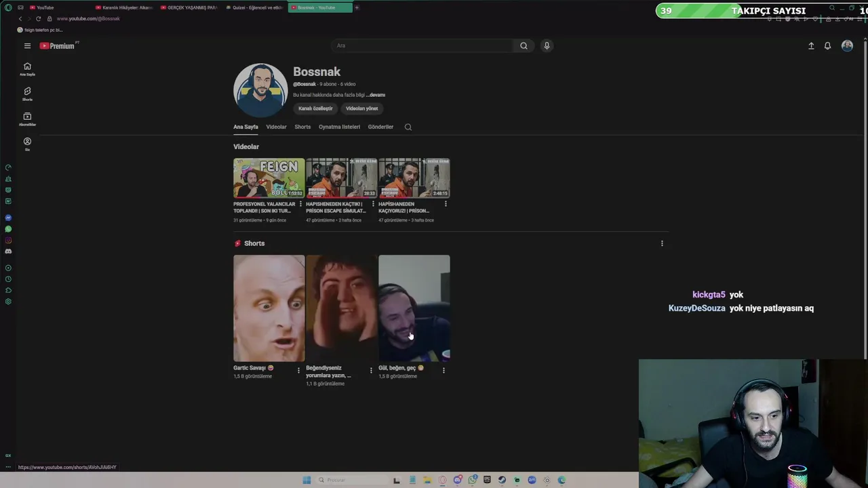
Task: Open the notifications bell
Action: tap(827, 45)
